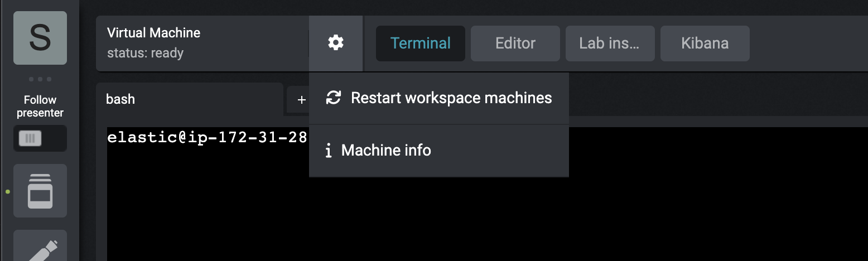Click the Follow presenter label

click(x=40, y=107)
